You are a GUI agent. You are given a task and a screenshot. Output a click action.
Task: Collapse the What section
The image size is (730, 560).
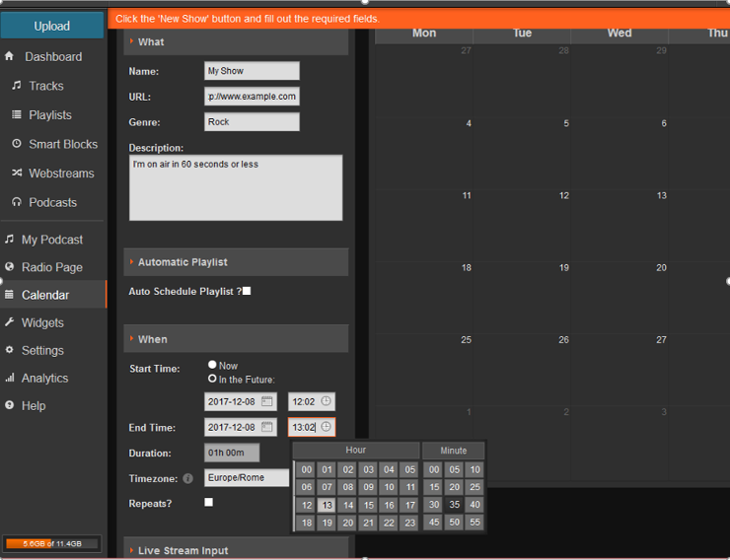[151, 41]
